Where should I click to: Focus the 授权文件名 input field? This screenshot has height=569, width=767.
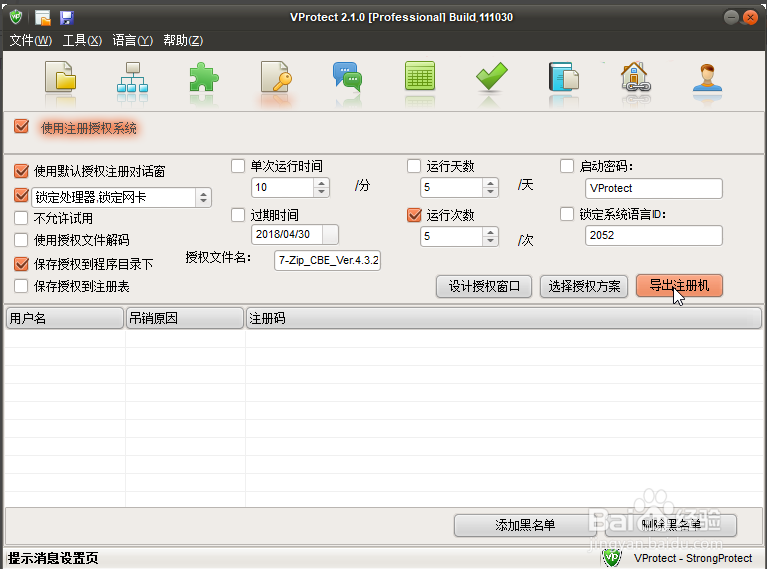[327, 260]
